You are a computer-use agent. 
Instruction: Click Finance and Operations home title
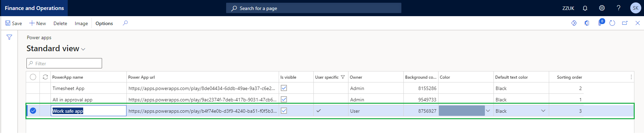point(34,8)
